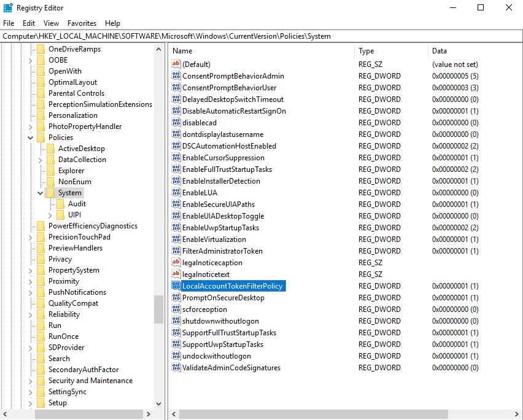Click tree pane scroll down arrow
The height and width of the screenshot is (420, 523).
[159, 403]
